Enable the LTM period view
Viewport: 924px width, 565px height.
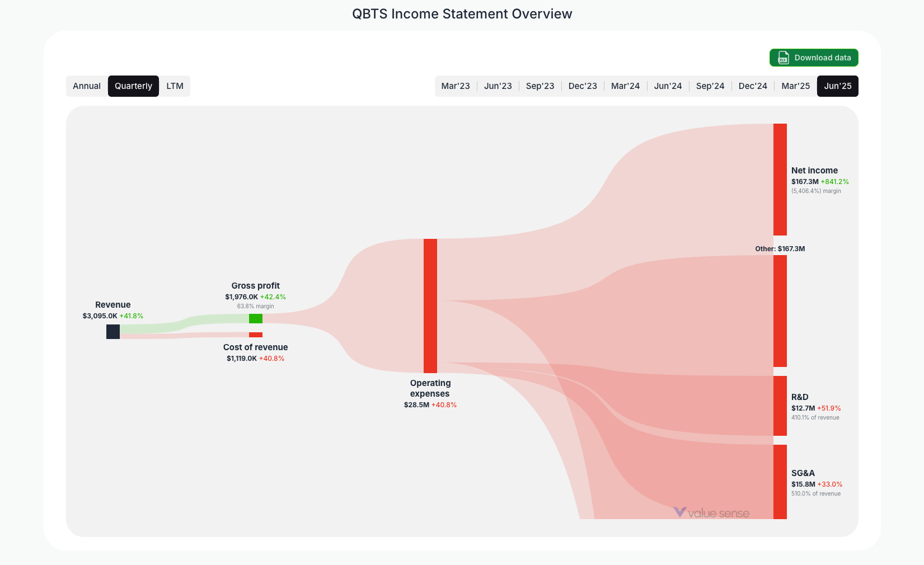[175, 86]
